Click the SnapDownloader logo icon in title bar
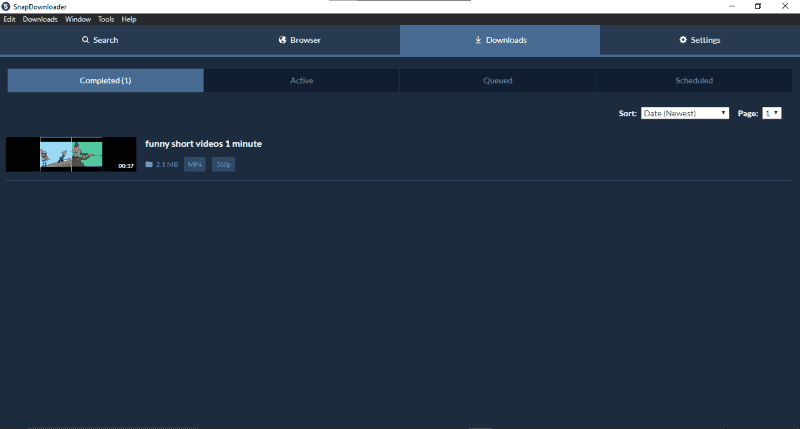Image resolution: width=800 pixels, height=429 pixels. click(x=7, y=6)
